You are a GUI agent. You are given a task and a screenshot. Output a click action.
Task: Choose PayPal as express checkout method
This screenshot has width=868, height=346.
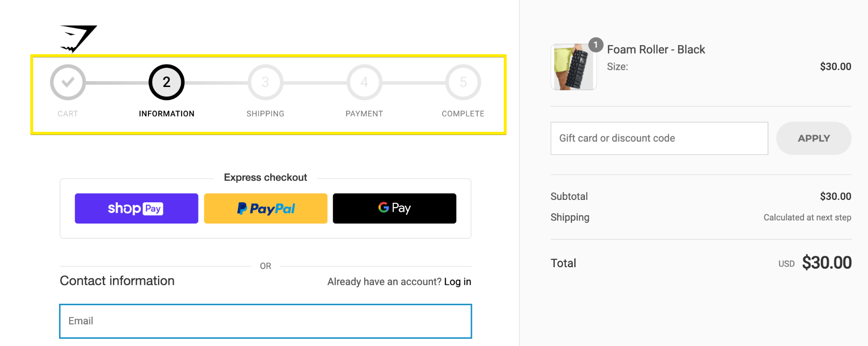click(x=265, y=208)
